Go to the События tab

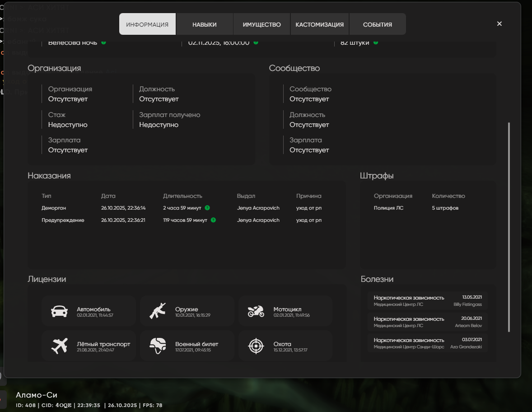tap(377, 24)
